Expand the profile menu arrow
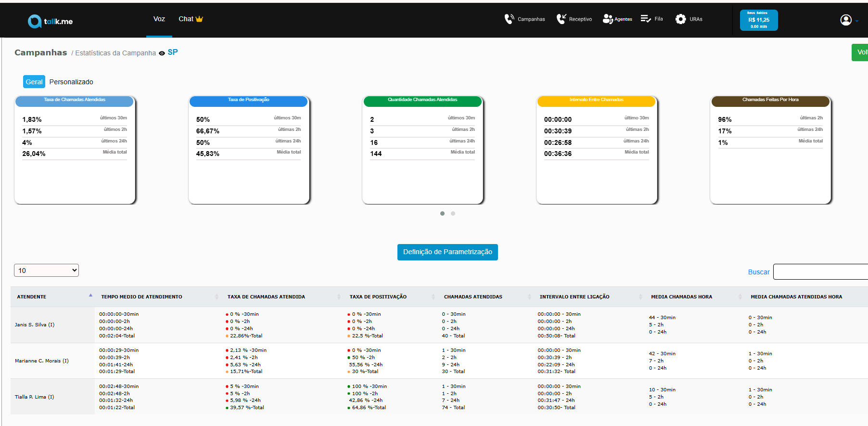The height and width of the screenshot is (426, 868). coord(857,21)
